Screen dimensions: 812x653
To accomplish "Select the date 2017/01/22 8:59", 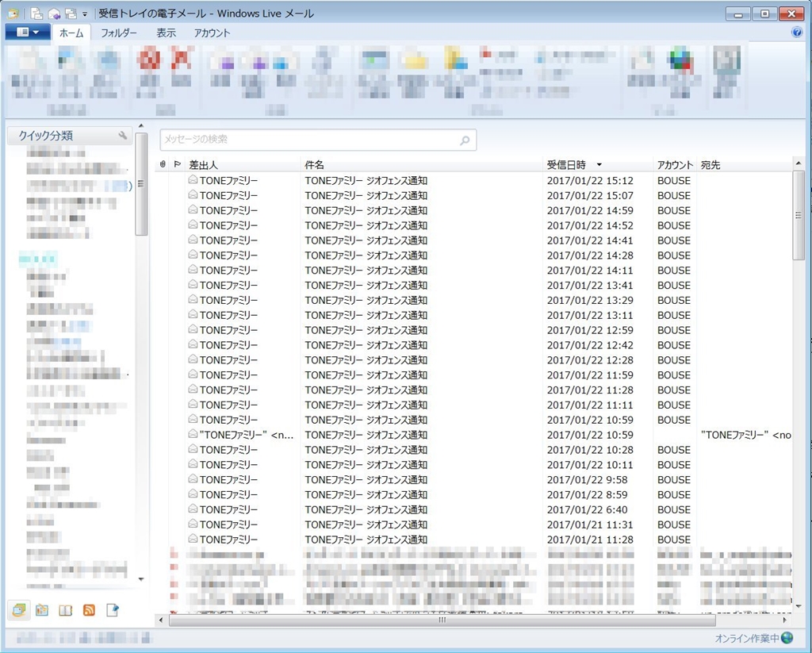I will 588,495.
